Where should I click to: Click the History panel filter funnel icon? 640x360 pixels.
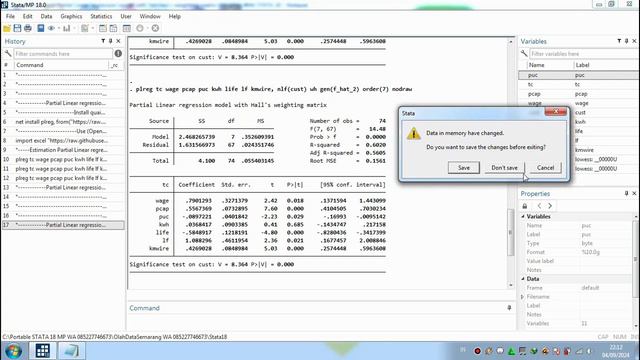tap(103, 41)
